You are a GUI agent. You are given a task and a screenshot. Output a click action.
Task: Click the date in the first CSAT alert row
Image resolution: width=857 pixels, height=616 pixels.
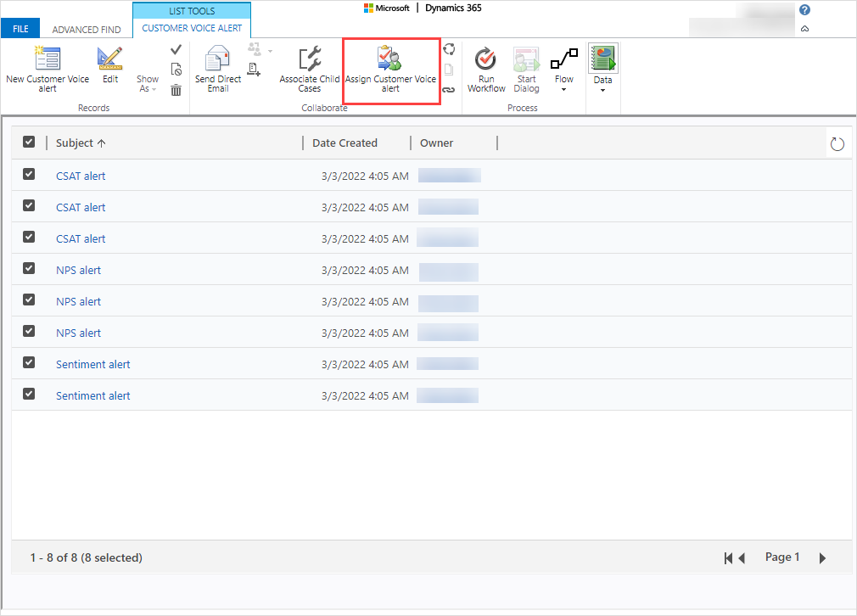365,176
